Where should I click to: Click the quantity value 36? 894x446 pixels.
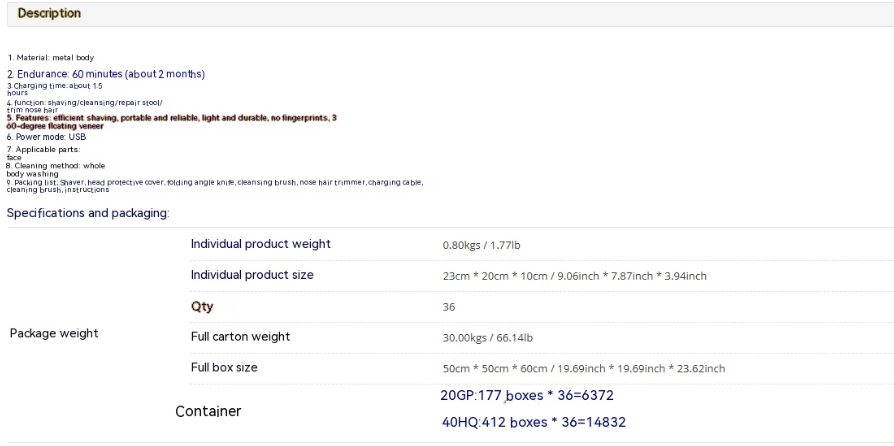tap(449, 307)
